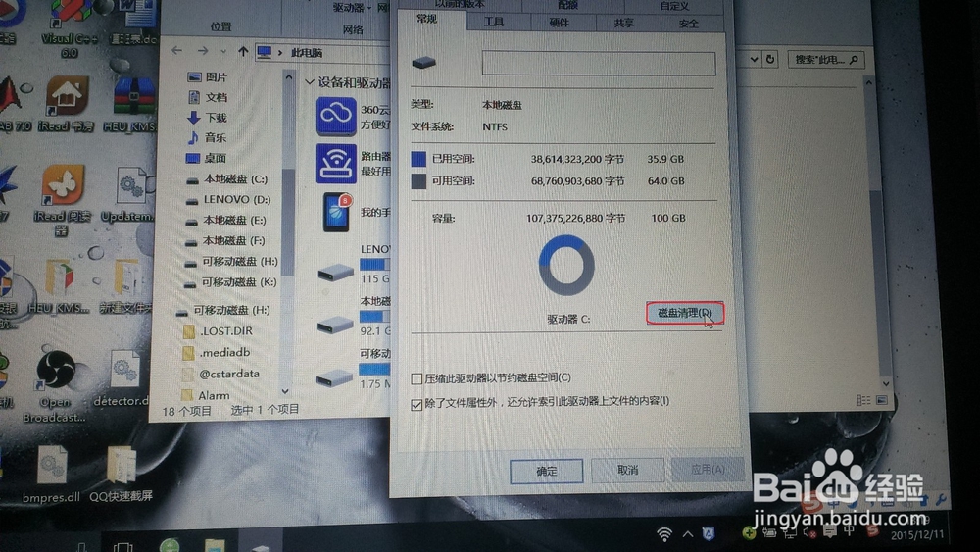Open the detector desktop file
This screenshot has height=552, width=980.
123,378
